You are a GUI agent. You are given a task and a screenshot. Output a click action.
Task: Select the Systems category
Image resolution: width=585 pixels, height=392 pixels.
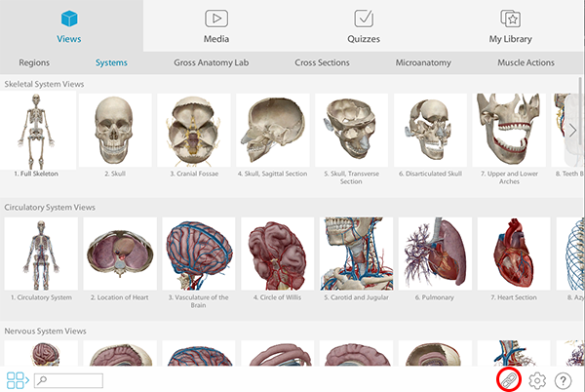pyautogui.click(x=111, y=62)
